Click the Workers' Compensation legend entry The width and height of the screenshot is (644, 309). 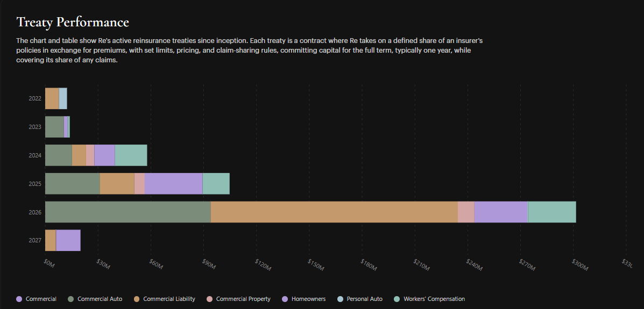(x=429, y=299)
